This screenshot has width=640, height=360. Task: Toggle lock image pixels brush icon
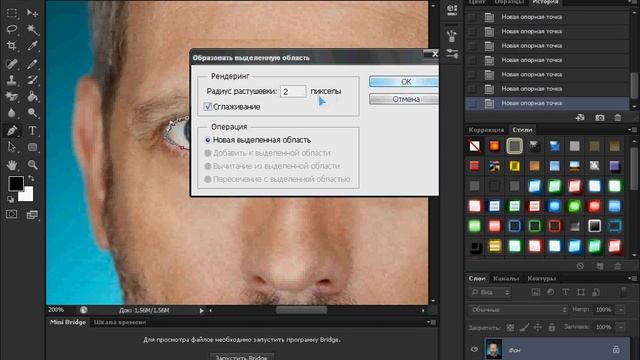click(x=524, y=327)
